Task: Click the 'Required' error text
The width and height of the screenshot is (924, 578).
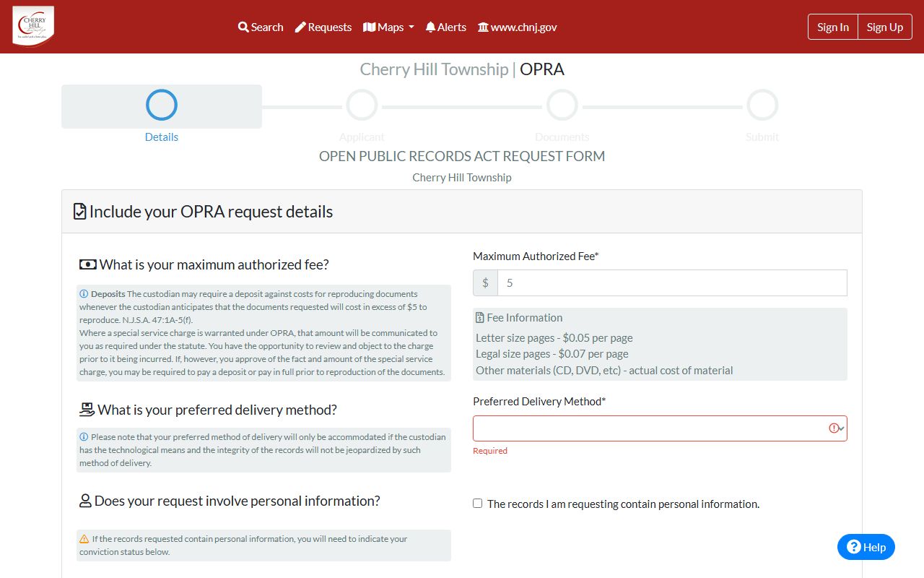Action: pos(490,451)
